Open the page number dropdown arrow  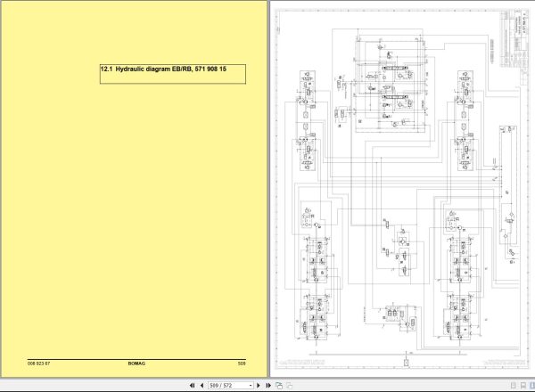251,386
